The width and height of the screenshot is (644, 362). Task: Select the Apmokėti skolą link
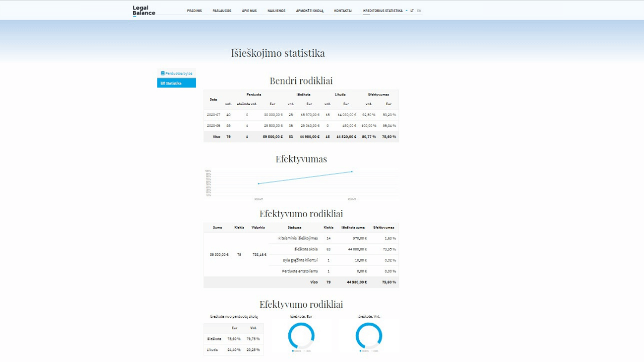(x=309, y=11)
